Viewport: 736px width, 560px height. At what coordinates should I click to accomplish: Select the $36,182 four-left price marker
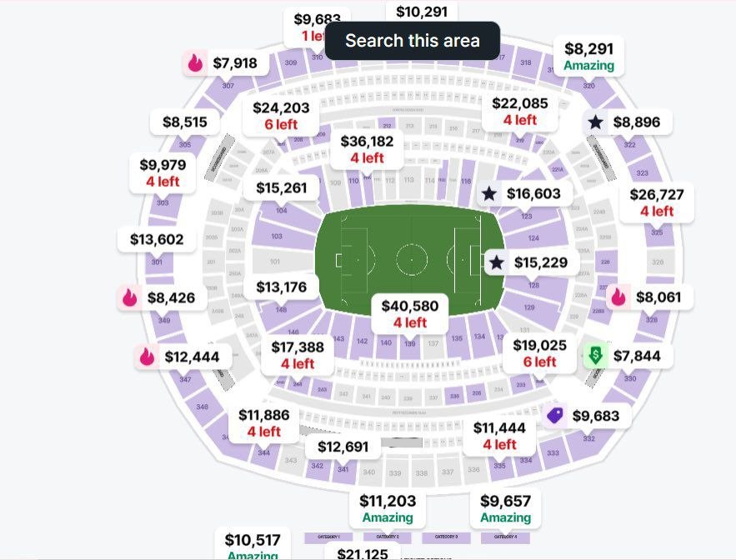367,149
